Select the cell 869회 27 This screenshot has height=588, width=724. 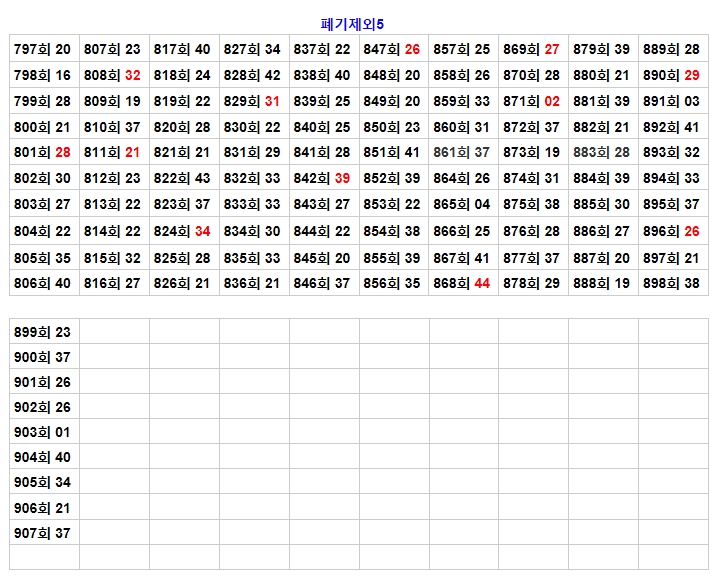(531, 49)
